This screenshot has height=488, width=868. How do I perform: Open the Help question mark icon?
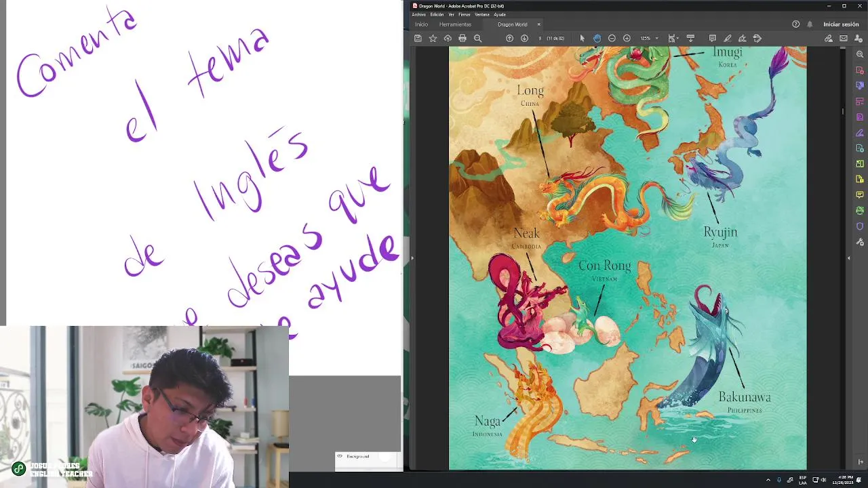point(796,24)
